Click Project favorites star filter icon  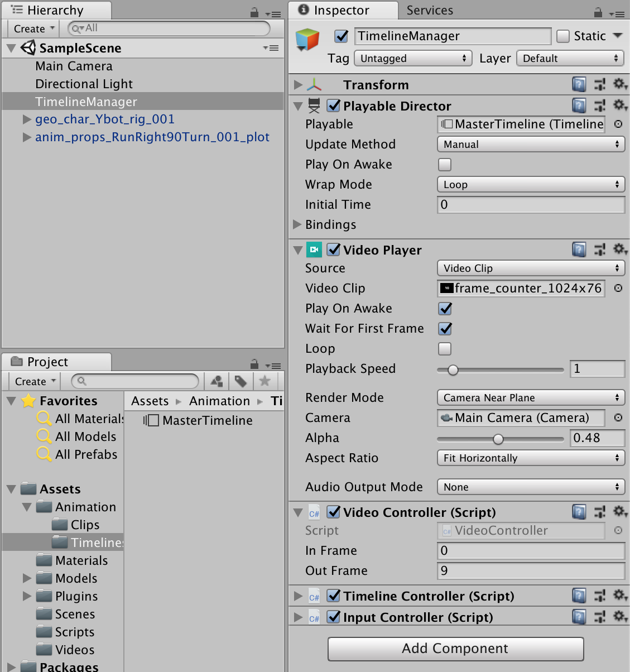point(265,381)
